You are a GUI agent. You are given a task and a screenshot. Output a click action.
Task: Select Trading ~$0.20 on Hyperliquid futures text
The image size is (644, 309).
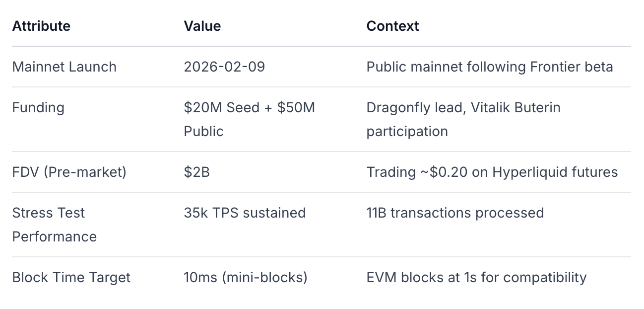(492, 172)
